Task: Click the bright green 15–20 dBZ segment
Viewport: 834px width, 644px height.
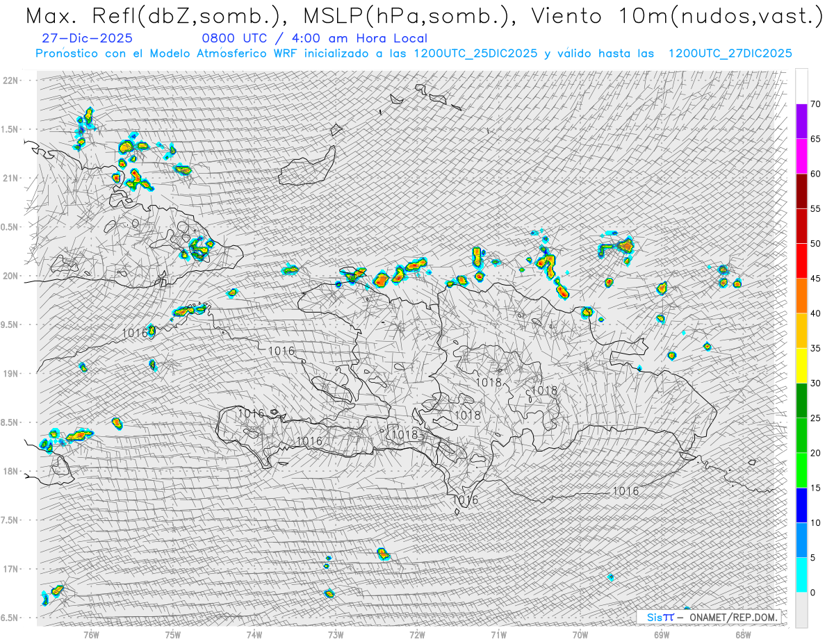Action: [x=801, y=470]
